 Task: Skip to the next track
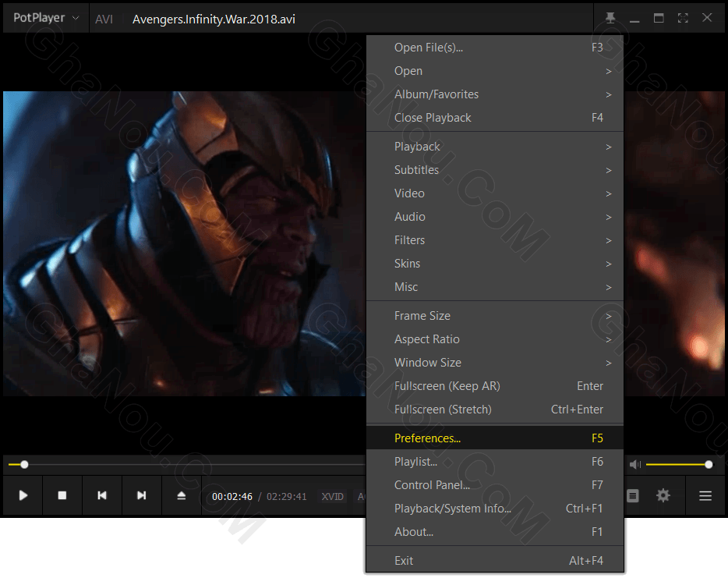(142, 496)
